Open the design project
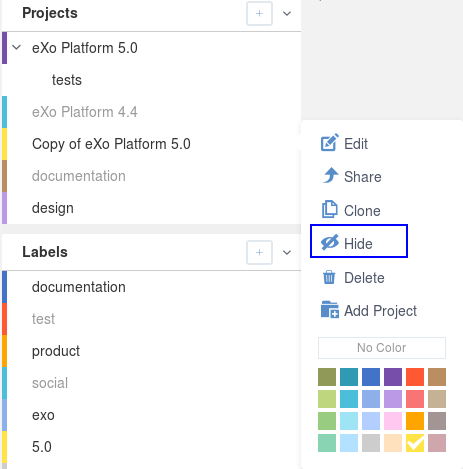 pyautogui.click(x=53, y=208)
